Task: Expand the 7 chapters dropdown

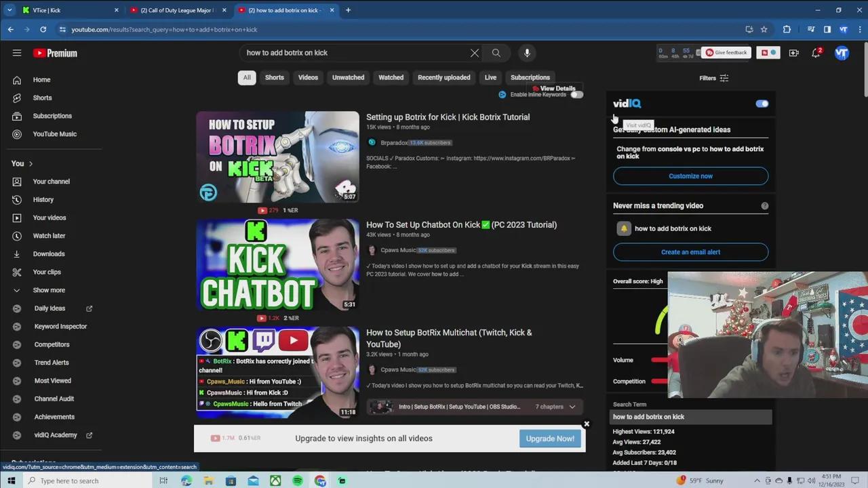Action: (554, 406)
